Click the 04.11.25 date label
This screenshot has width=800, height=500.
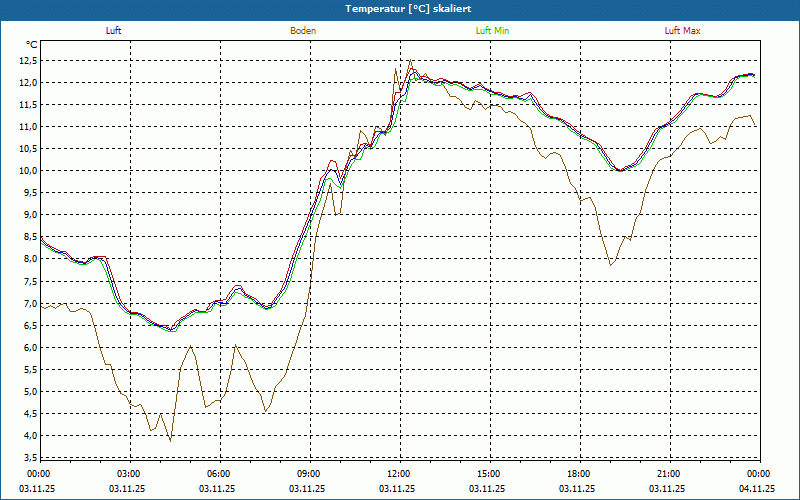coord(757,489)
